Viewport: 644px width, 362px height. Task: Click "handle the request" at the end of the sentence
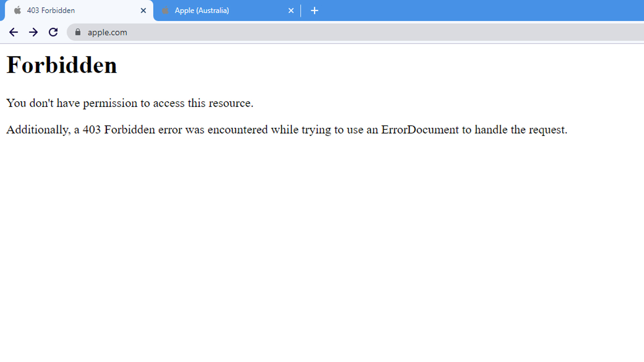click(x=521, y=130)
